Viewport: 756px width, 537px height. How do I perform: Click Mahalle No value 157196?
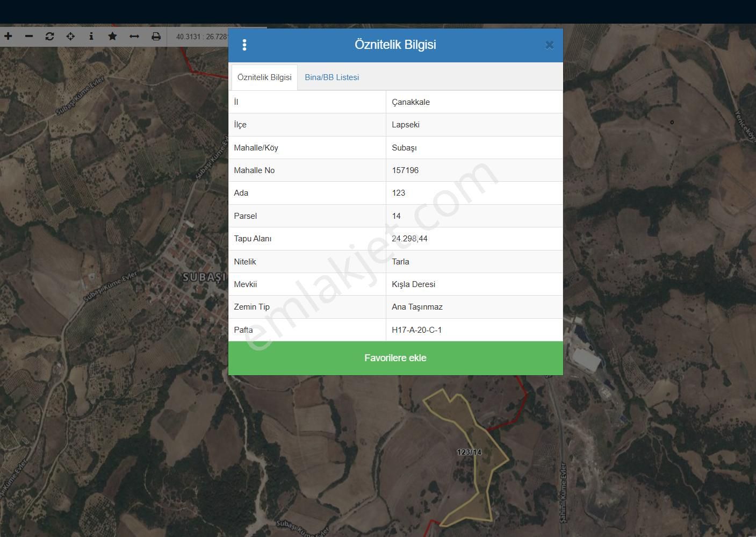click(405, 170)
